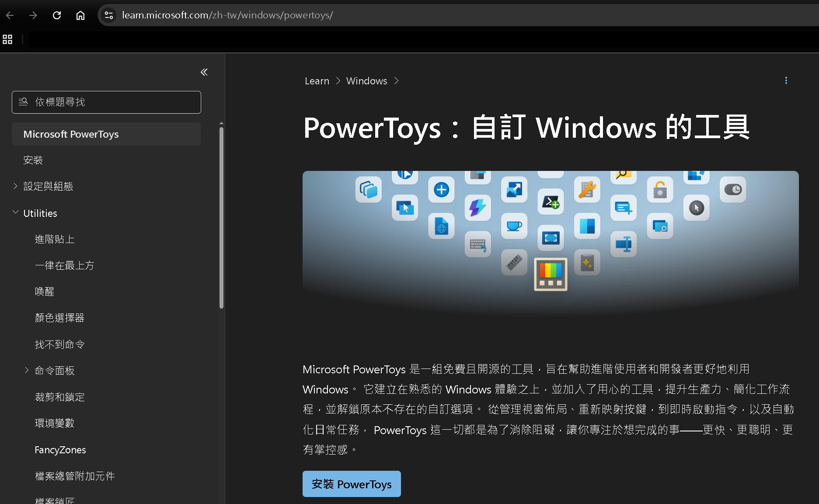Open the 喚醒 utility page
819x504 pixels.
45,292
